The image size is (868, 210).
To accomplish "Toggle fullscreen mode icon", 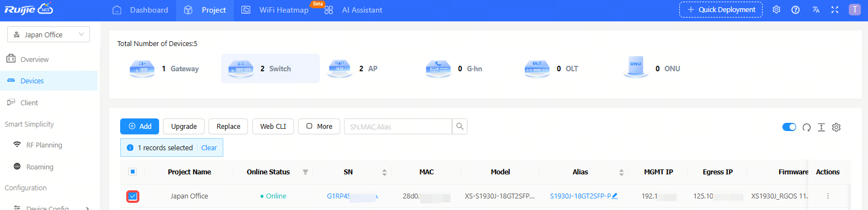I will (835, 10).
